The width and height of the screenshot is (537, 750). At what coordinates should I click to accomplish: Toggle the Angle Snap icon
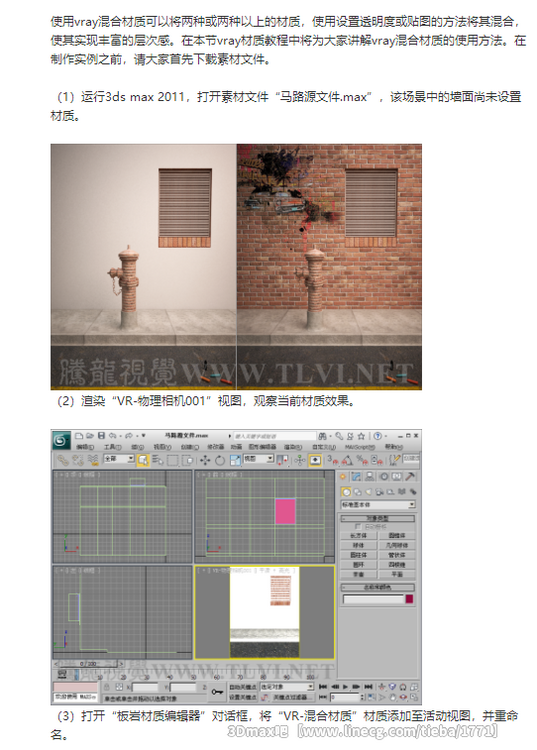347,460
